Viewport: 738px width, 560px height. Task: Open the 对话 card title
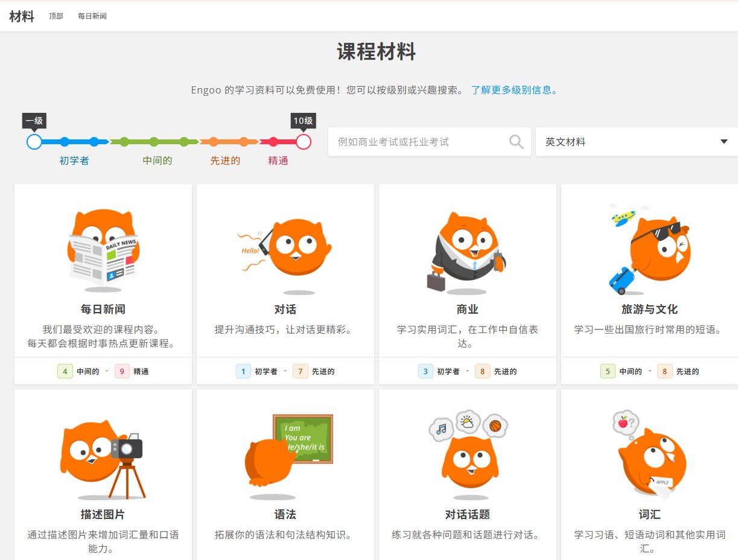point(285,310)
